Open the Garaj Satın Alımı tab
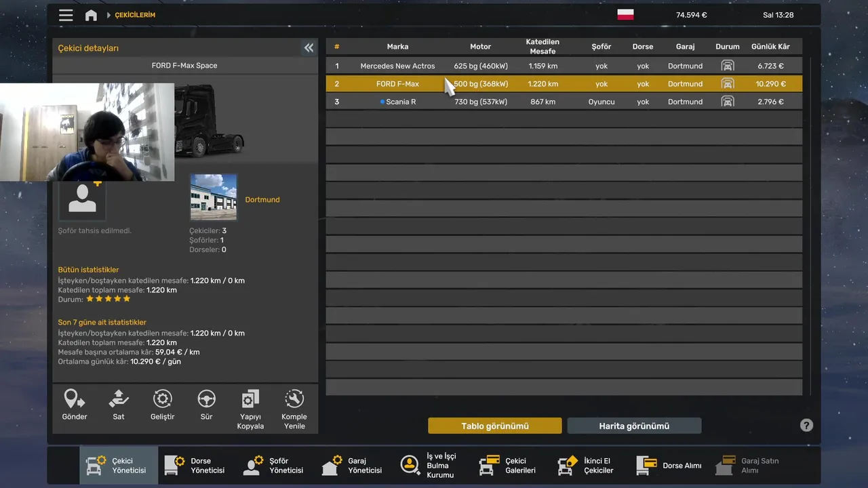 coord(748,465)
